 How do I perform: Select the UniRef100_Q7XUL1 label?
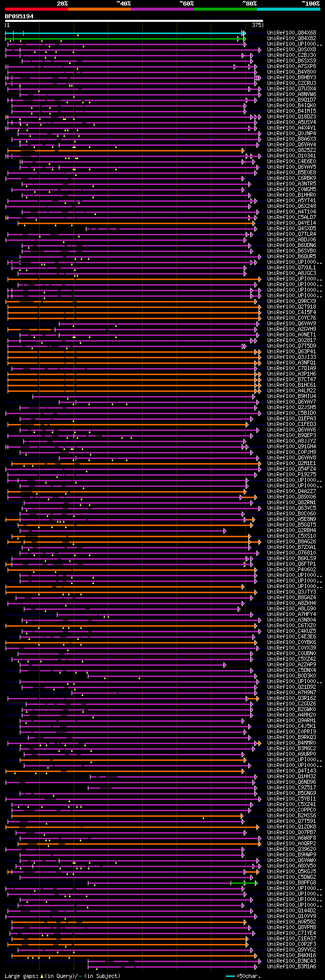pos(291,268)
